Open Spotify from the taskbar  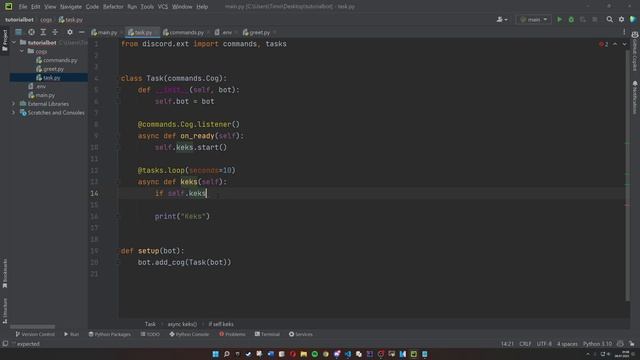[315, 354]
